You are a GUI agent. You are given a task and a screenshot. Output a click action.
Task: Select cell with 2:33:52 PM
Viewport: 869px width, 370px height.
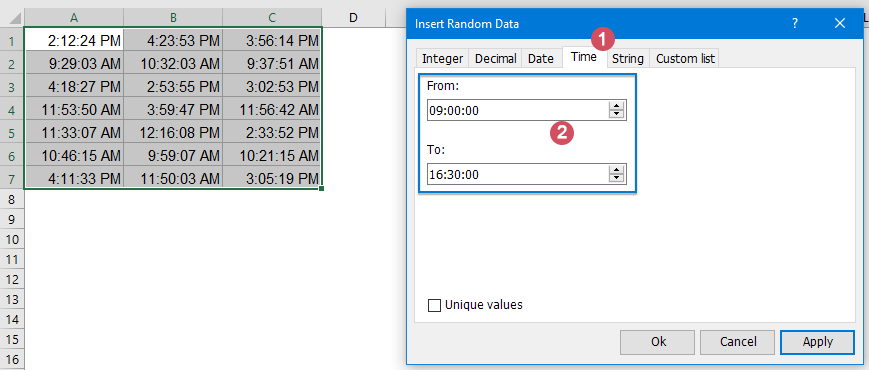(x=272, y=132)
